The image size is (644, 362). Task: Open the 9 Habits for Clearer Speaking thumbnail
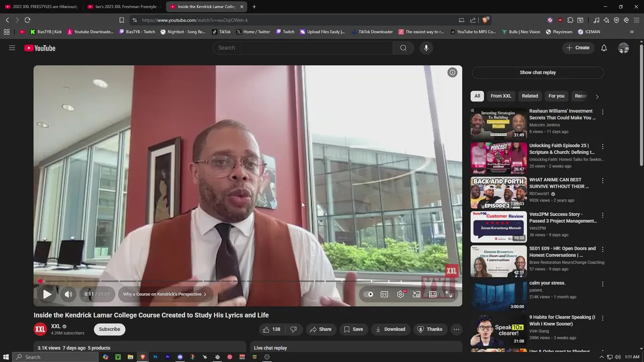[498, 330]
